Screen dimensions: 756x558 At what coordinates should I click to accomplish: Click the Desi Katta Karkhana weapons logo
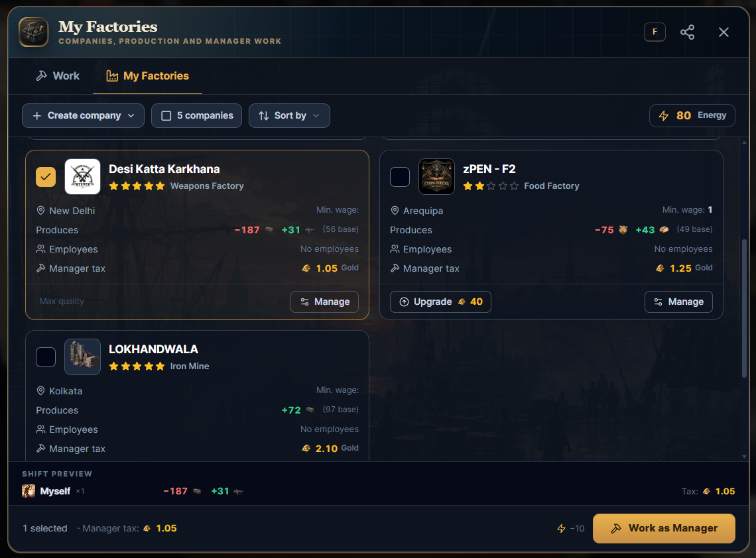[82, 176]
